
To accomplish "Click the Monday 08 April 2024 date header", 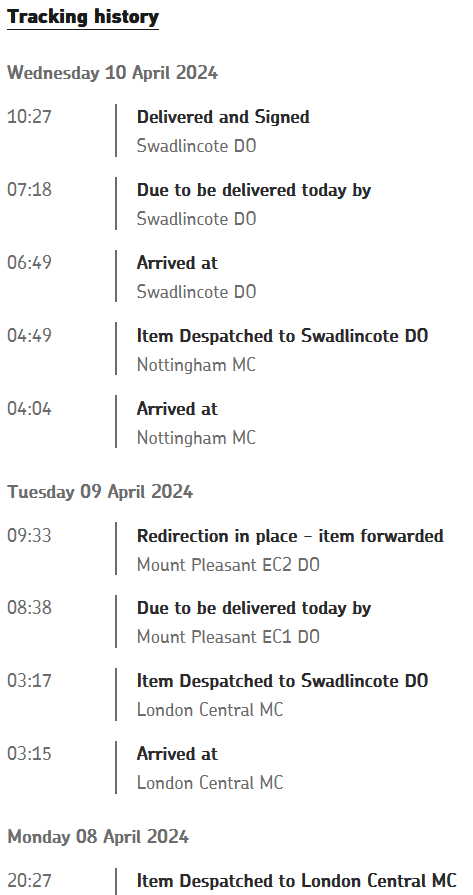I will [98, 837].
